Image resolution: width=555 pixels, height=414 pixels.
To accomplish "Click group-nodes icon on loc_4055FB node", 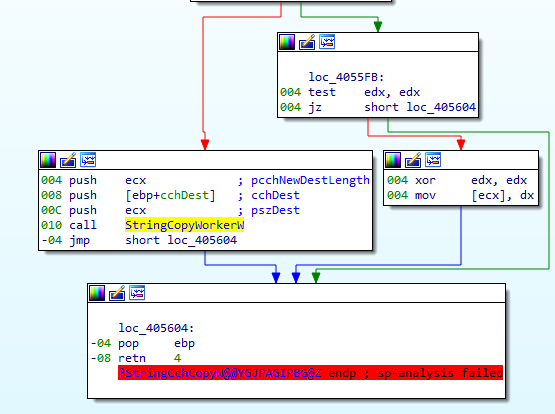I will click(327, 42).
